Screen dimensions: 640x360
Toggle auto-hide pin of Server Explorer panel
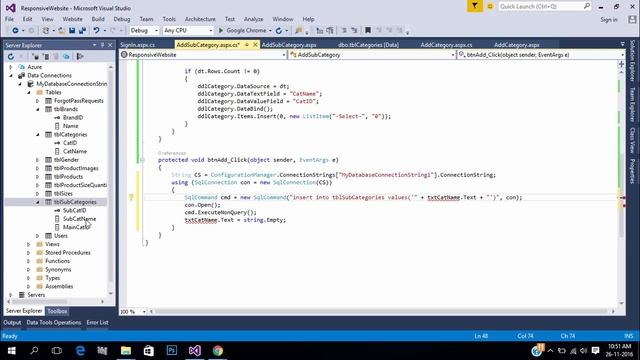pos(102,45)
